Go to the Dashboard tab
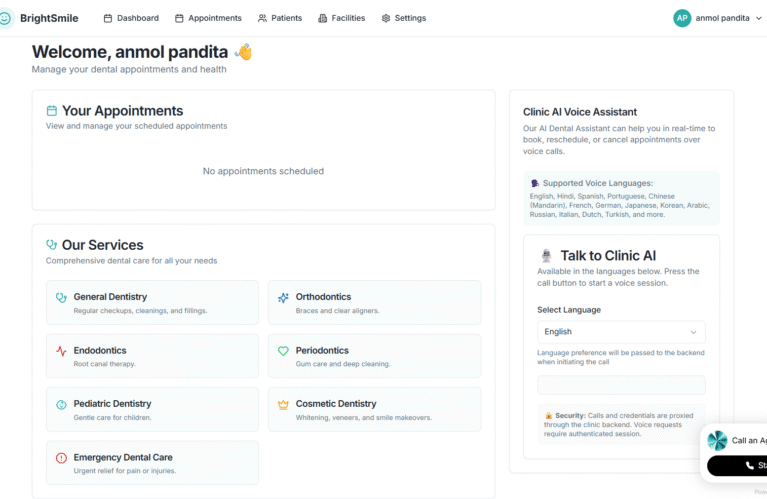767x499 pixels. coord(131,18)
